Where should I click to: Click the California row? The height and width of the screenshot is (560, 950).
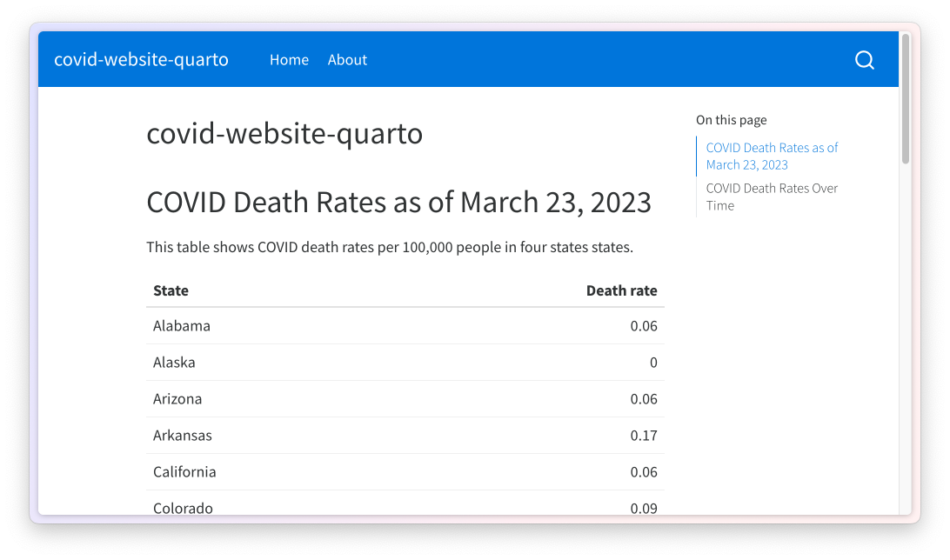coord(184,472)
